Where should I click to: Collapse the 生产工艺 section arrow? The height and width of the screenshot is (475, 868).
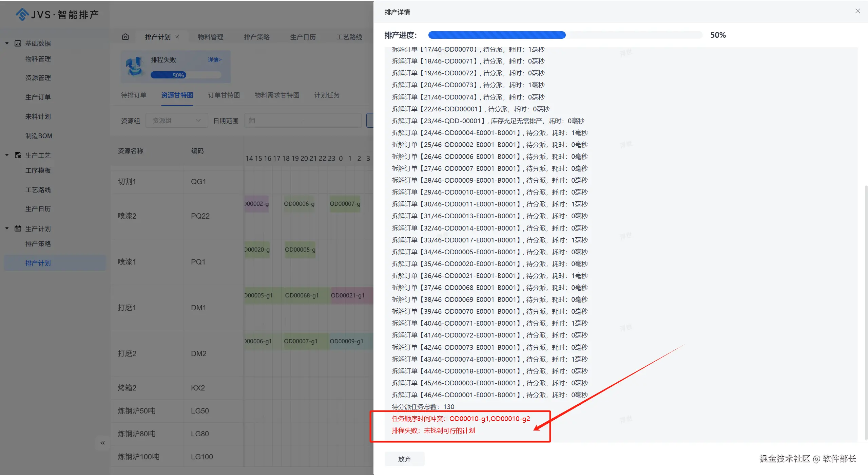[x=7, y=155]
